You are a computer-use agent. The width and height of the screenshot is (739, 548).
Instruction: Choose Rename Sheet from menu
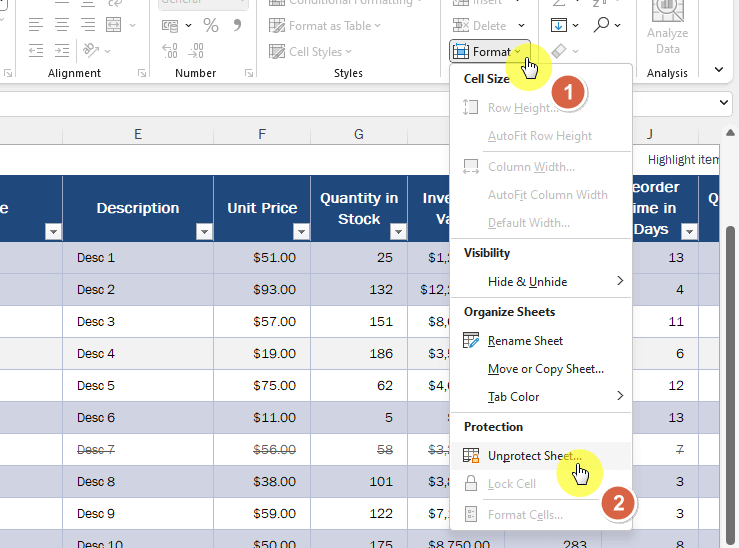pos(541,341)
